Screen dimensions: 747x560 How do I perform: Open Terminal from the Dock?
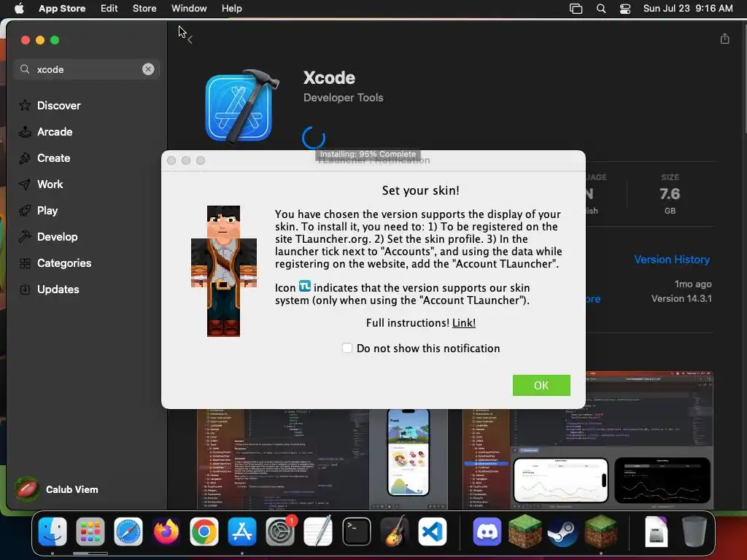point(356,532)
